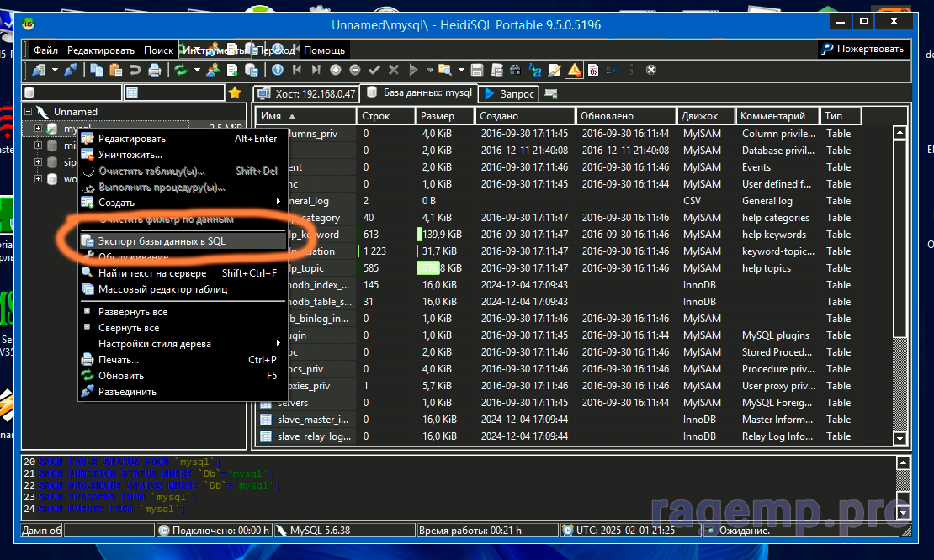This screenshot has width=934, height=560.
Task: Click the disconnect plug icon in toolbar
Action: pos(71,71)
